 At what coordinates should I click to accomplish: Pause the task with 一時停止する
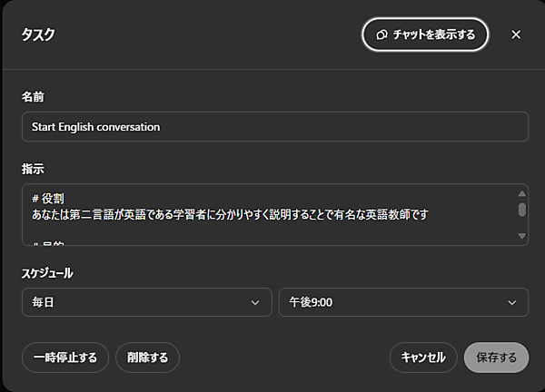point(65,358)
